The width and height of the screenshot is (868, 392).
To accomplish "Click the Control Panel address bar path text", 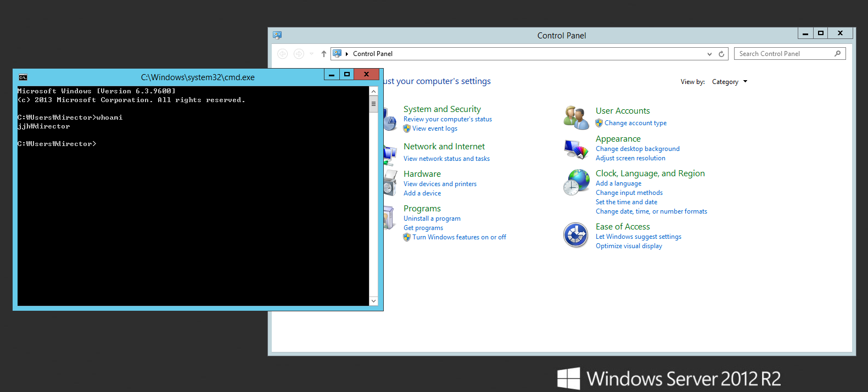I will pyautogui.click(x=373, y=54).
